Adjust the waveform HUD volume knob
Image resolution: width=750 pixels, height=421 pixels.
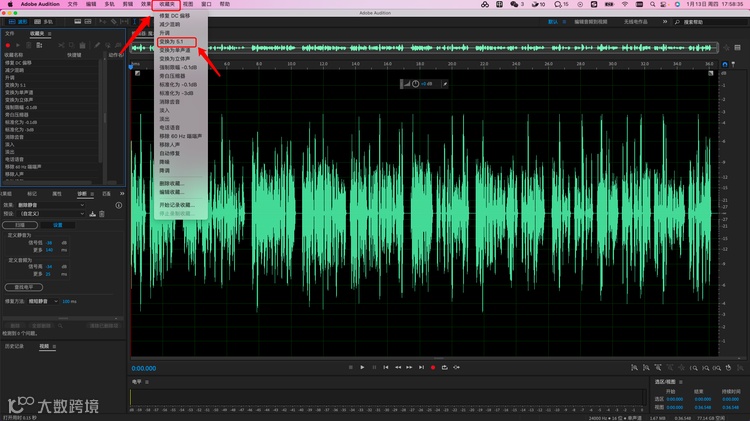pyautogui.click(x=415, y=84)
